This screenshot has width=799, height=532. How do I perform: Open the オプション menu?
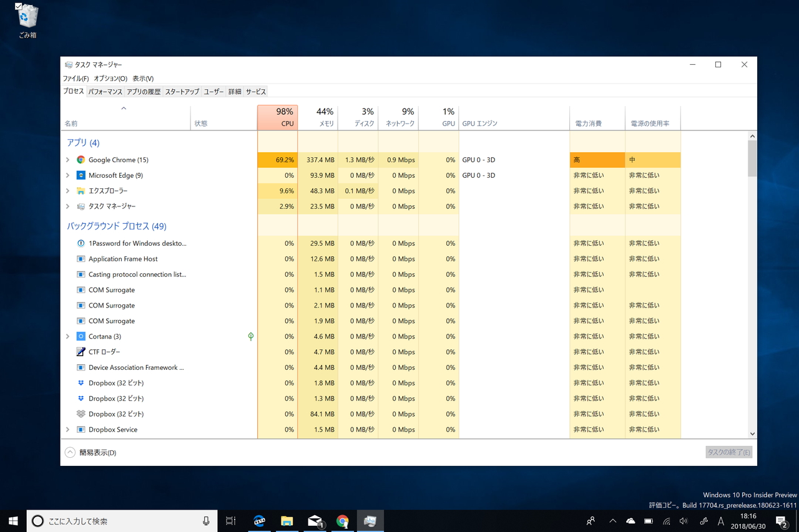[x=110, y=78]
